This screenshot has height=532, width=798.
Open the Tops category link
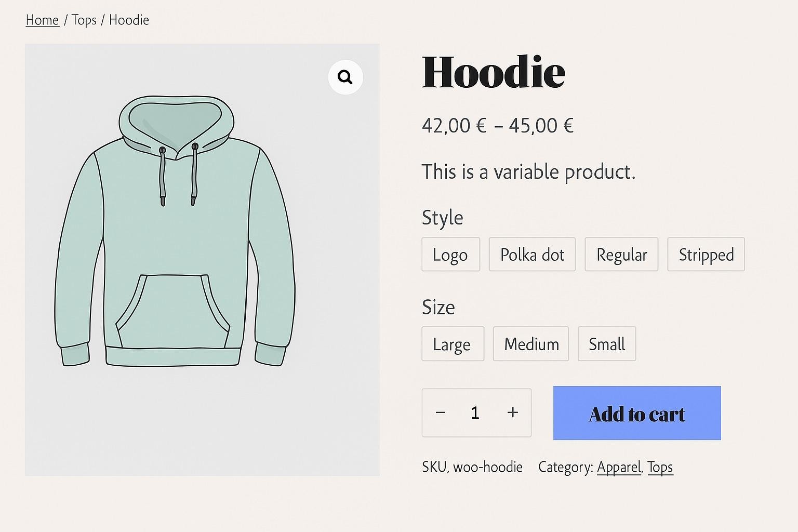(660, 467)
